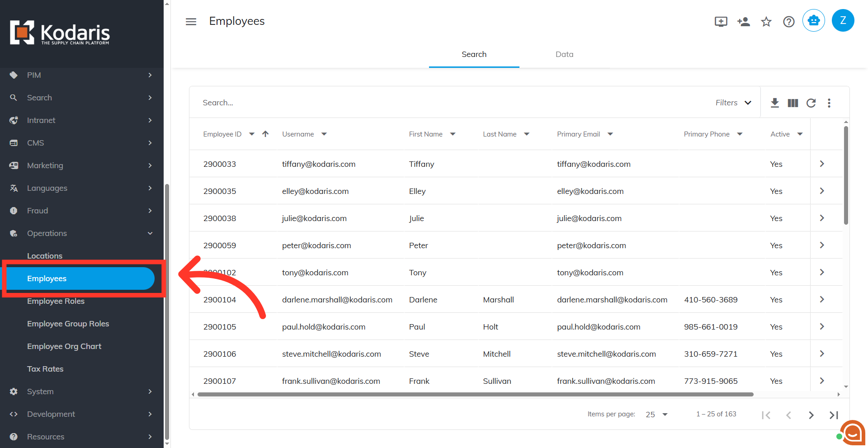Click the Kodaris logo
The height and width of the screenshot is (448, 868).
click(x=60, y=33)
